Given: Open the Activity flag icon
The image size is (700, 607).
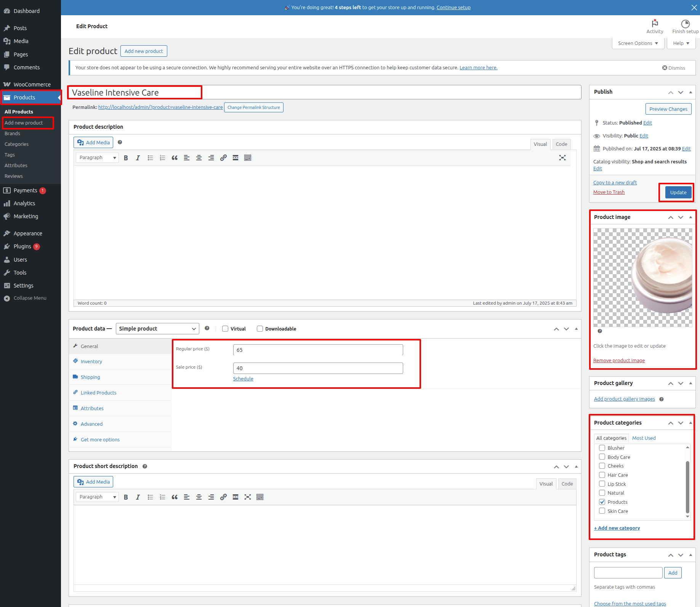Looking at the screenshot, I should (x=655, y=24).
